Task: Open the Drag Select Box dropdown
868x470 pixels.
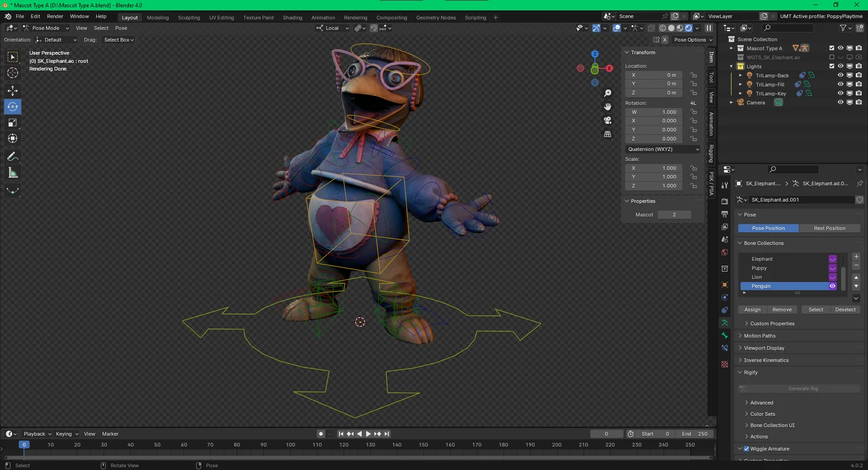Action: point(118,40)
